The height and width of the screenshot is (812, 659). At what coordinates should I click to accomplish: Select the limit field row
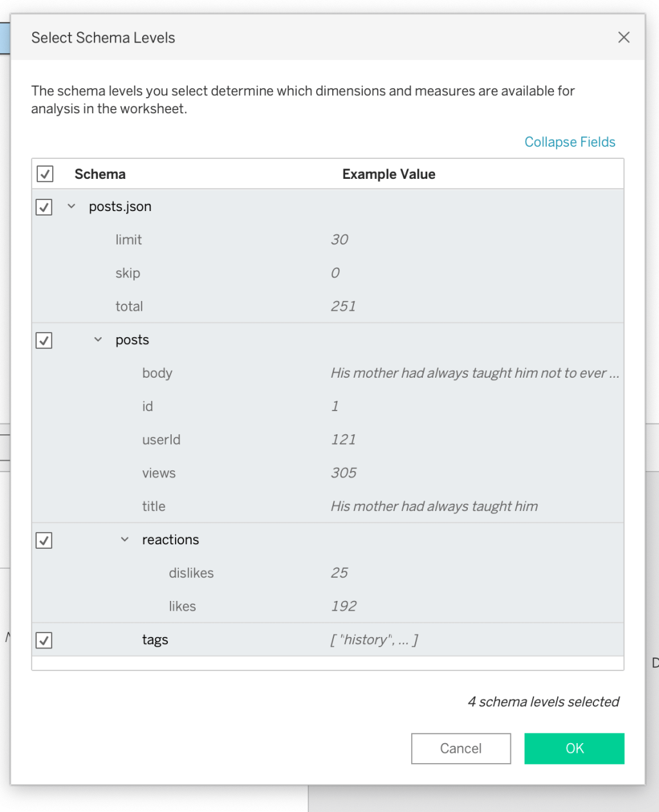pyautogui.click(x=129, y=239)
